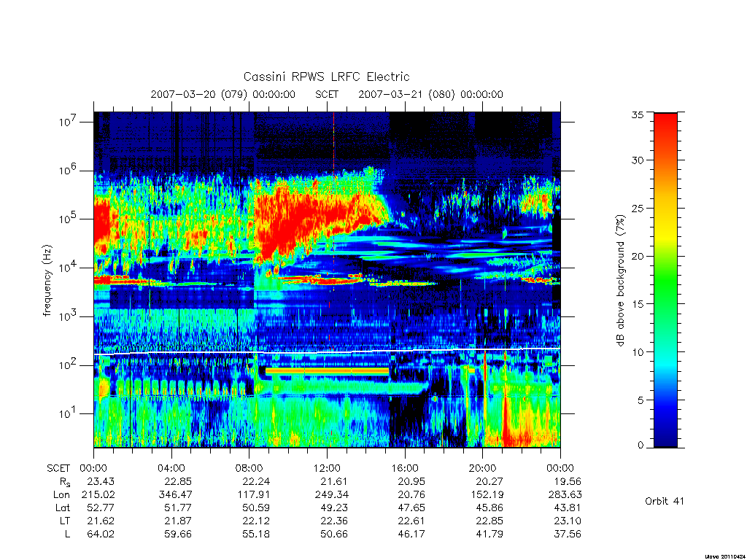Click the color bar legend
Viewport: 747px width, 560px height.
pyautogui.click(x=665, y=280)
